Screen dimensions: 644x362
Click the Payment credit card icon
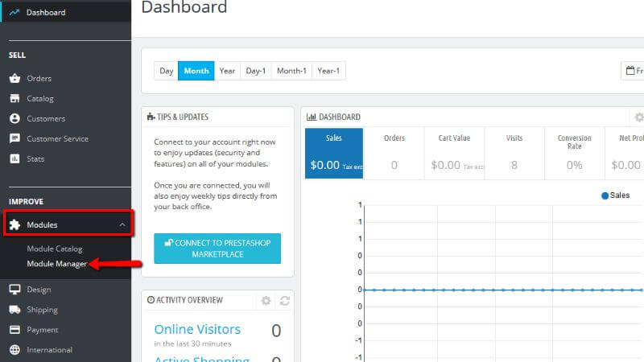pos(14,330)
